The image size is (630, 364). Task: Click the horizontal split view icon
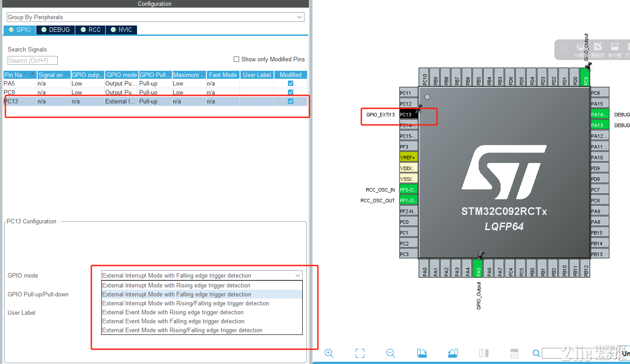click(514, 353)
